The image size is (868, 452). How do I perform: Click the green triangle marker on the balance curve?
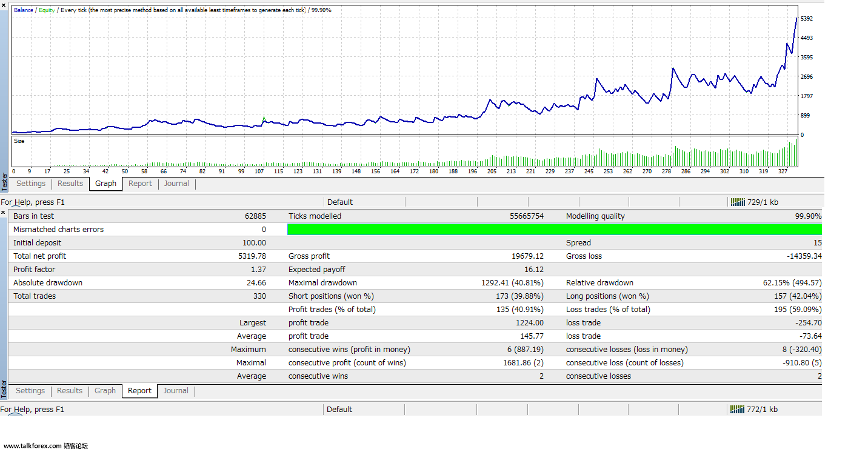point(264,119)
